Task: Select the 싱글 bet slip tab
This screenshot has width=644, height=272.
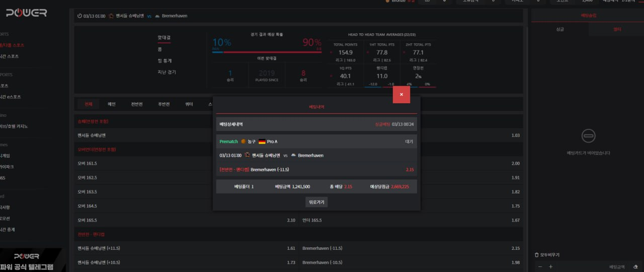Action: tap(559, 30)
